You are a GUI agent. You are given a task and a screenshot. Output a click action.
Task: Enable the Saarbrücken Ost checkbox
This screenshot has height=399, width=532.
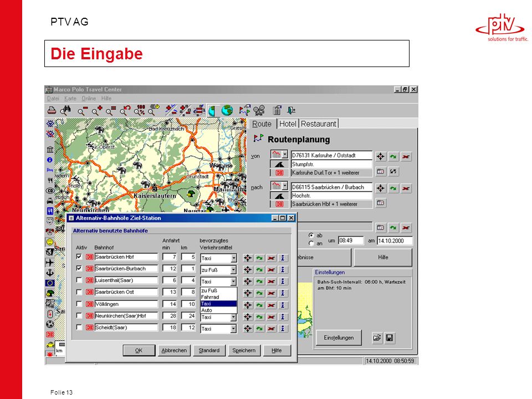pos(79,292)
